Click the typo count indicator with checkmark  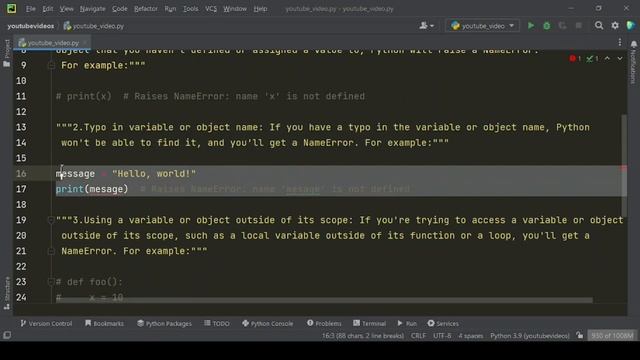click(592, 59)
